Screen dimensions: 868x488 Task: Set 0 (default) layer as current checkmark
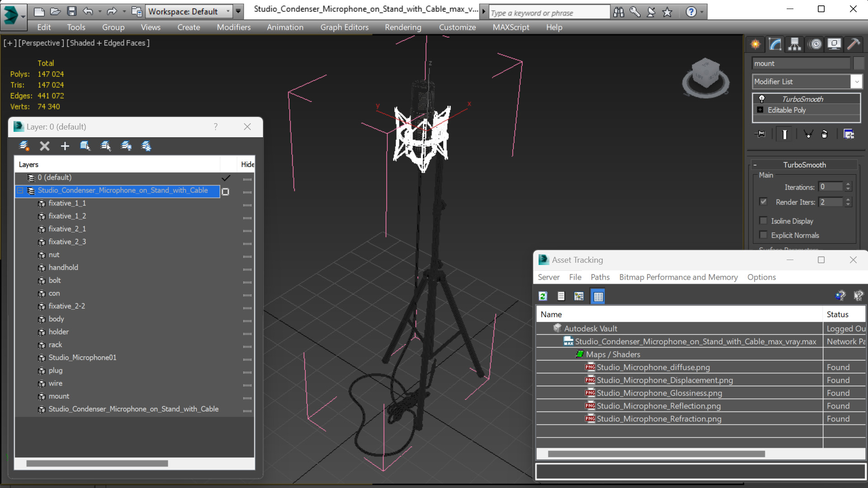pos(226,178)
